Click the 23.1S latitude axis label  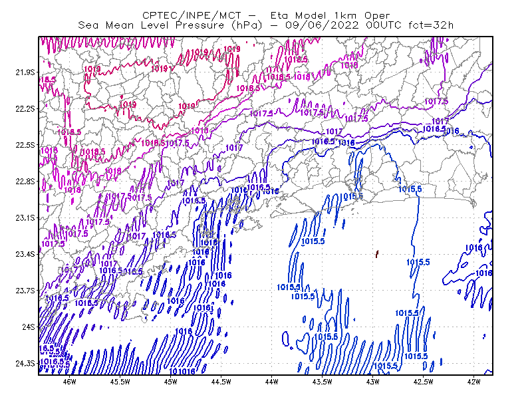tap(25, 217)
